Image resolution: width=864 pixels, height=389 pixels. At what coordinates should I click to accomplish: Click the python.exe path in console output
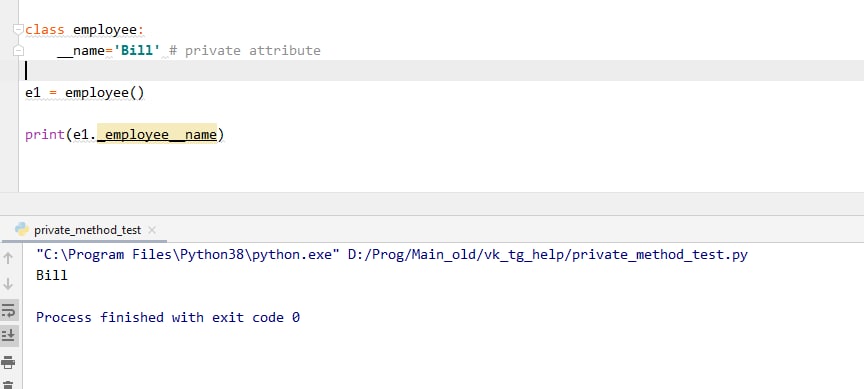click(187, 255)
